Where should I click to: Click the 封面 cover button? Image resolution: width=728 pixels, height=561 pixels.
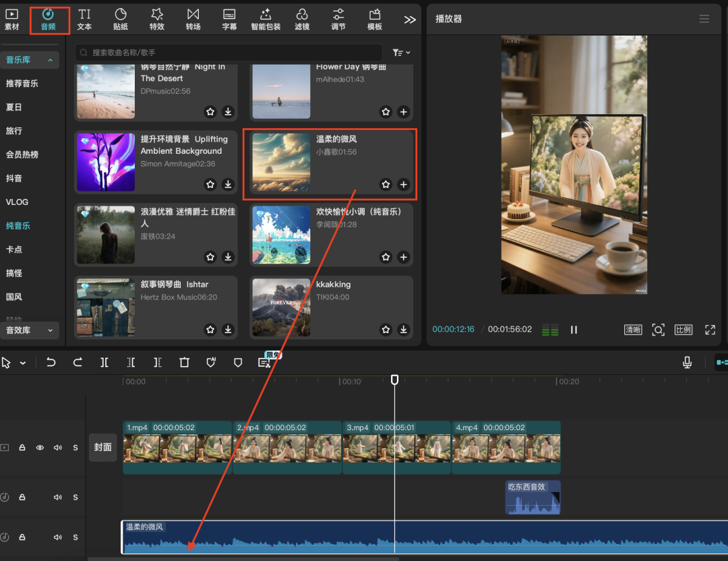coord(103,448)
